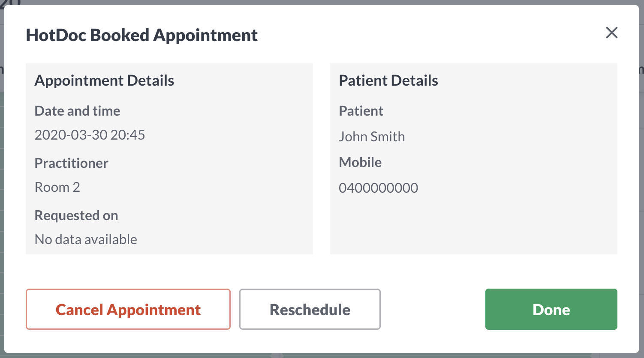Image resolution: width=644 pixels, height=358 pixels.
Task: Click the X close icon
Action: tap(612, 33)
